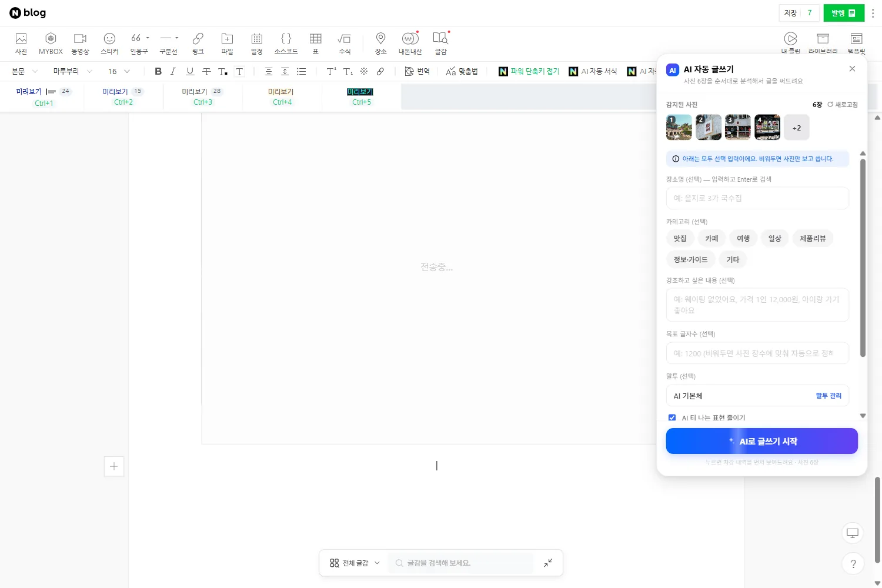Open the 전체 글감 dropdown
The image size is (882, 588).
pyautogui.click(x=355, y=563)
